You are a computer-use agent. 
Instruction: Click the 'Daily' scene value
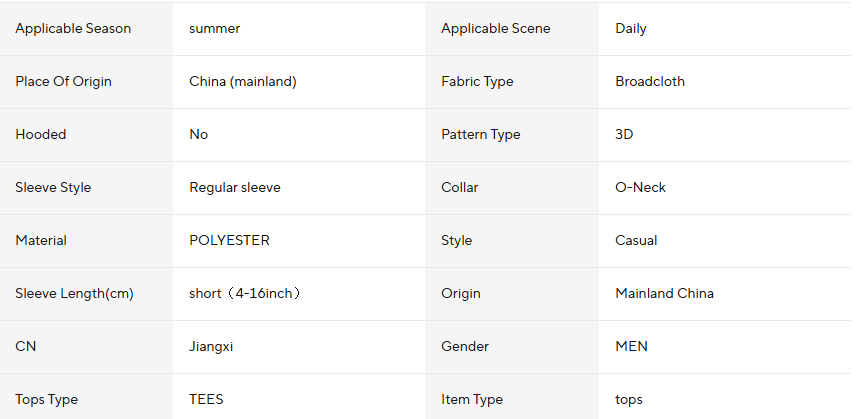[631, 29]
